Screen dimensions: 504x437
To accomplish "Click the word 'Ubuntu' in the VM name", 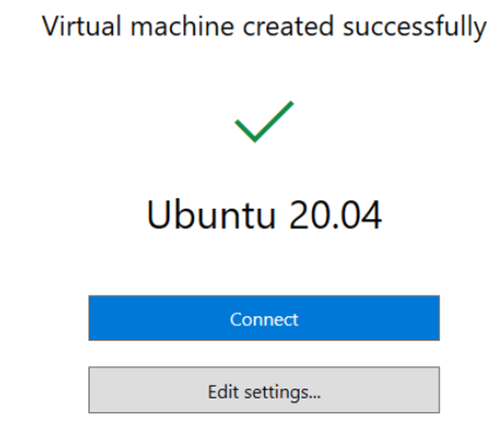I will tap(211, 214).
